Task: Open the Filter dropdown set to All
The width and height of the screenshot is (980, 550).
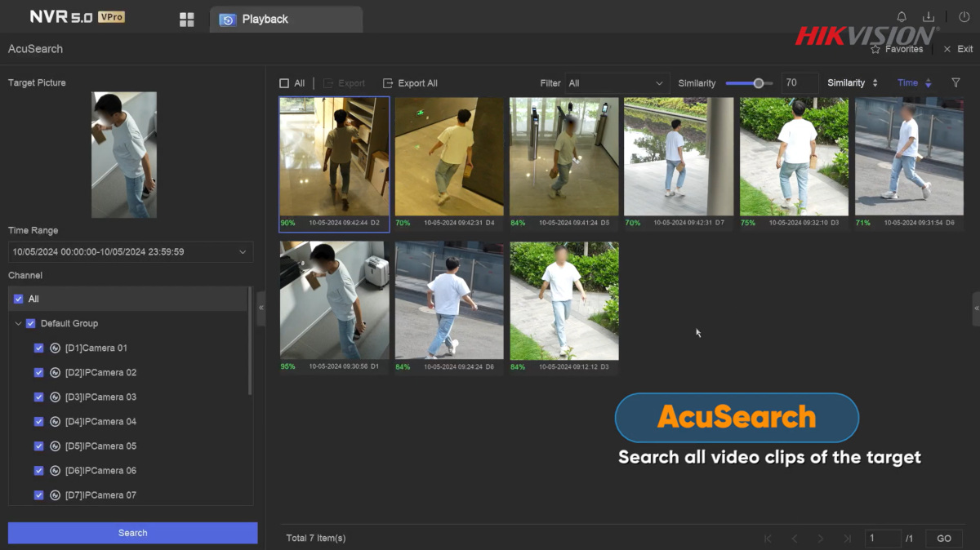Action: coord(617,83)
